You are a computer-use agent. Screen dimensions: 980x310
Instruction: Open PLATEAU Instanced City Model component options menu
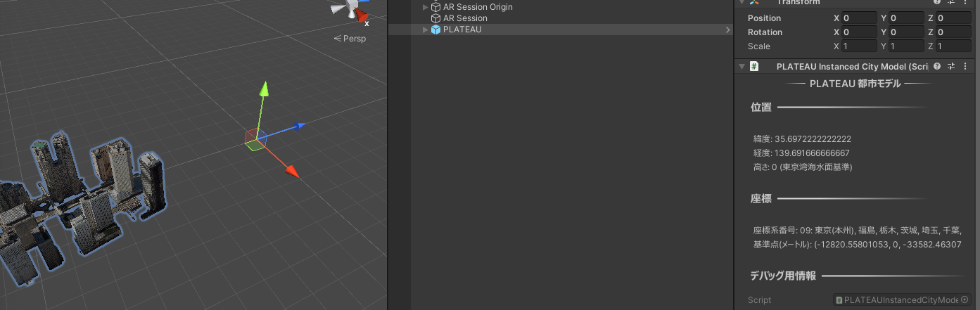964,67
